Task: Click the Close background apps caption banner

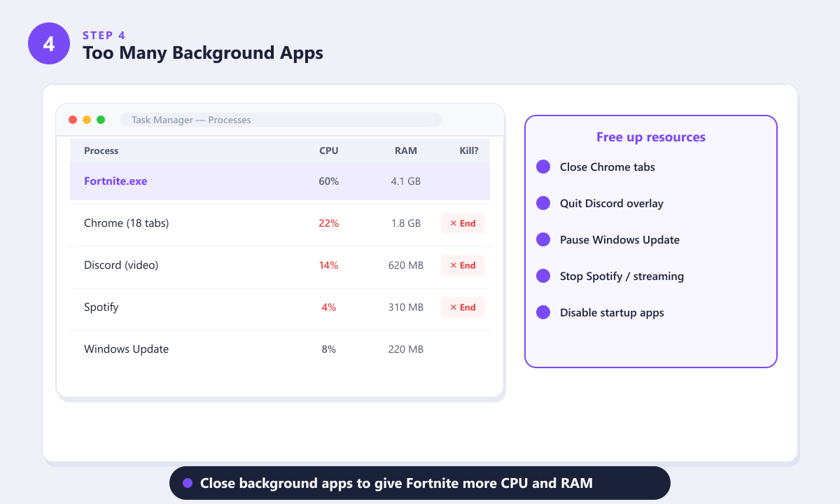Action: (420, 483)
